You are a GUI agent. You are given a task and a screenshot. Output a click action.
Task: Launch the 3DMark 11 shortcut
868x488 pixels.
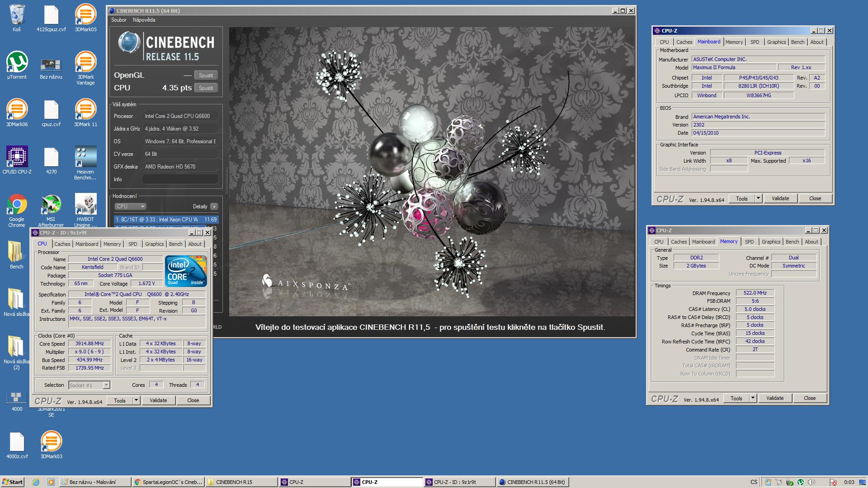click(x=85, y=113)
